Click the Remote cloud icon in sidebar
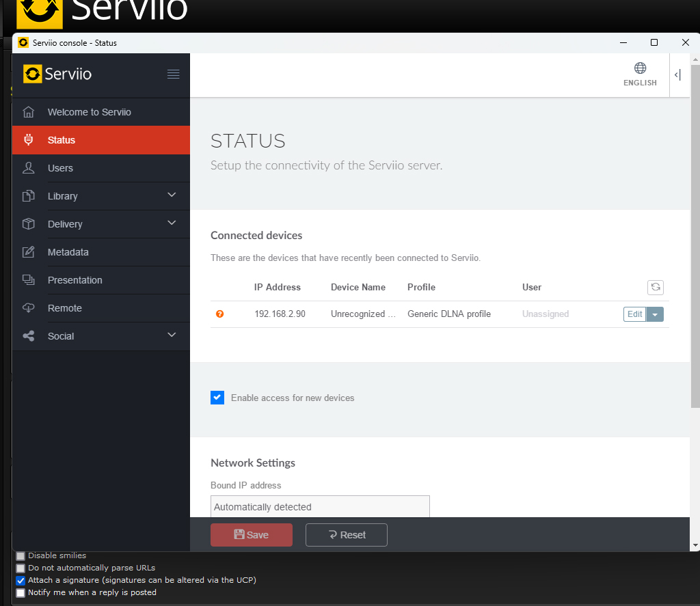This screenshot has width=700, height=606. pos(29,308)
